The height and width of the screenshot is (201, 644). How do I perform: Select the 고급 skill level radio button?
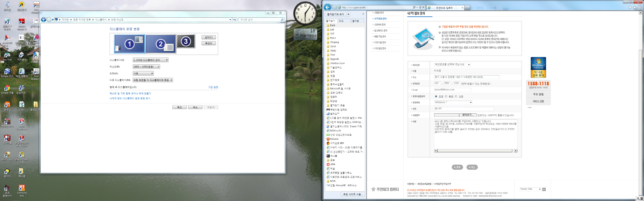tap(456, 96)
